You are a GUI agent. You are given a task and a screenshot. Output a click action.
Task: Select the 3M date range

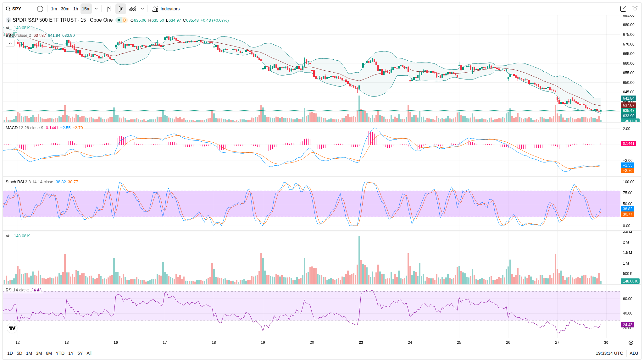[39, 353]
